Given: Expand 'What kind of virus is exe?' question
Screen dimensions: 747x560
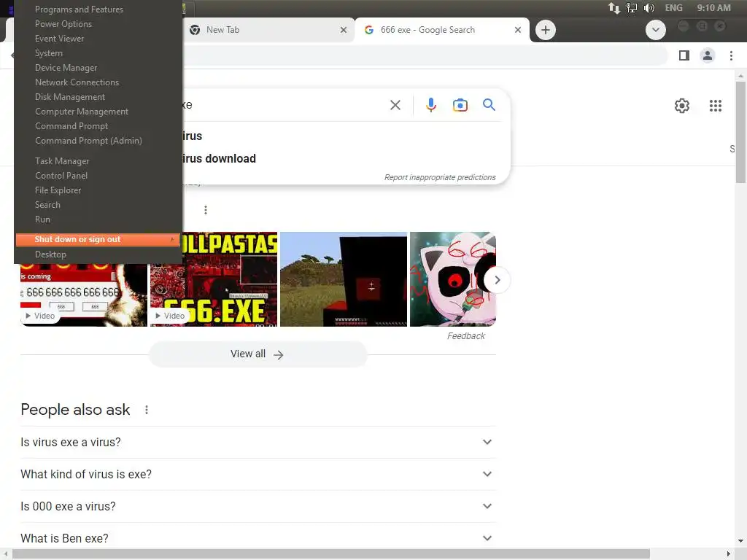Looking at the screenshot, I should [x=258, y=474].
